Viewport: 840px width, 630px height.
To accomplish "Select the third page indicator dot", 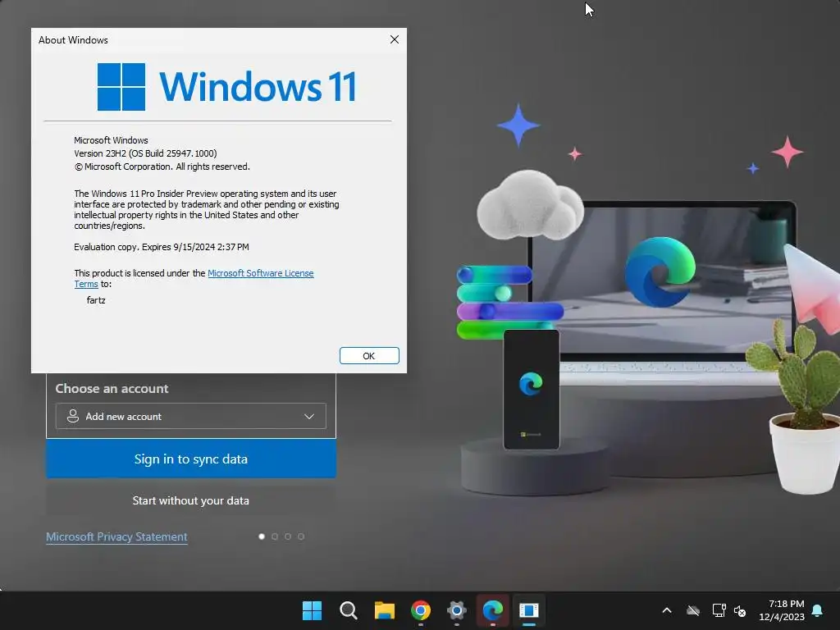I will click(x=288, y=536).
